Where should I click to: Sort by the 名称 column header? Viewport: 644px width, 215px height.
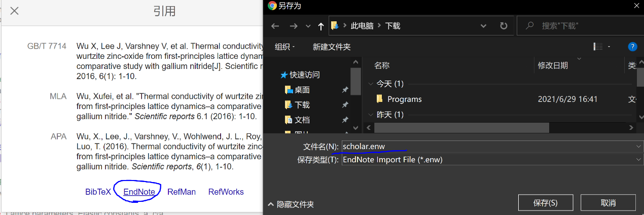(x=382, y=65)
